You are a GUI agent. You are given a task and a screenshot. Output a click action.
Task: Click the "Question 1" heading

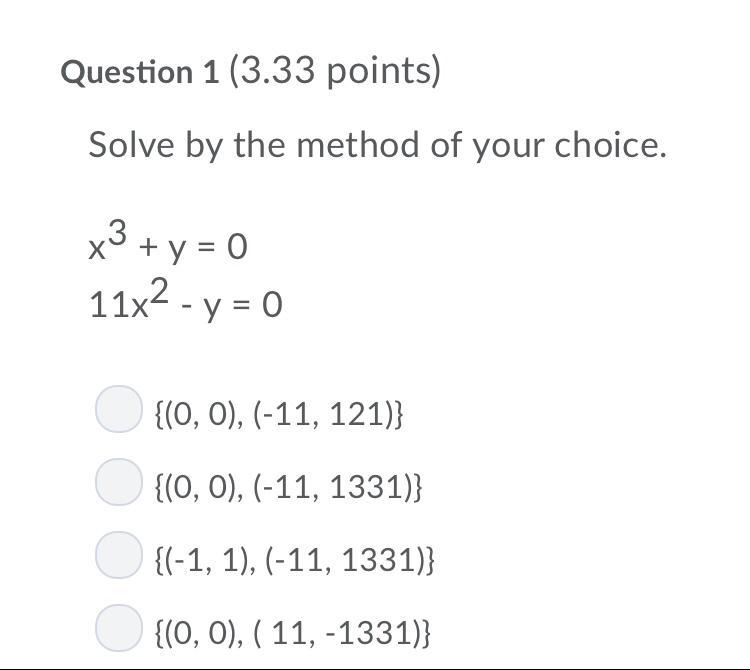140,72
